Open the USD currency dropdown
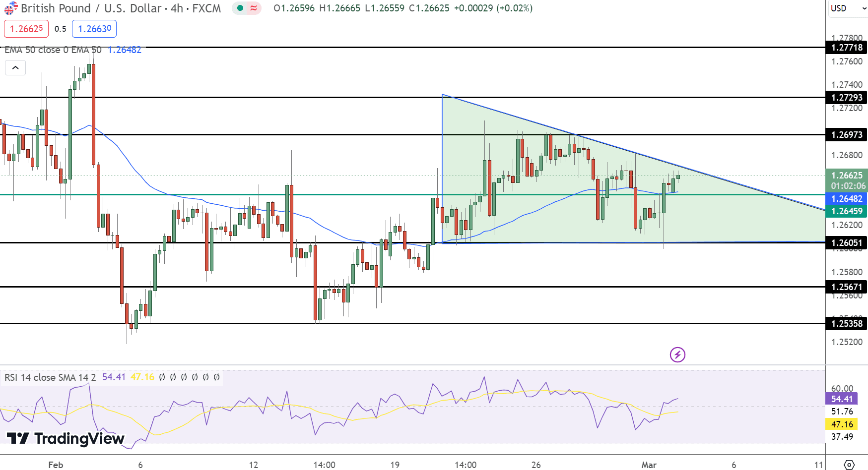868x470 pixels. 848,8
